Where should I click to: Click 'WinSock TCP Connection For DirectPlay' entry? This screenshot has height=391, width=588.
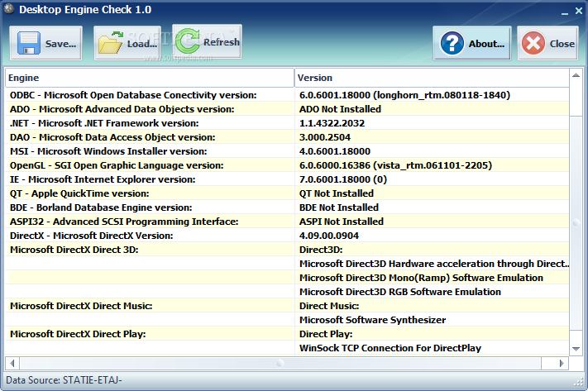390,348
